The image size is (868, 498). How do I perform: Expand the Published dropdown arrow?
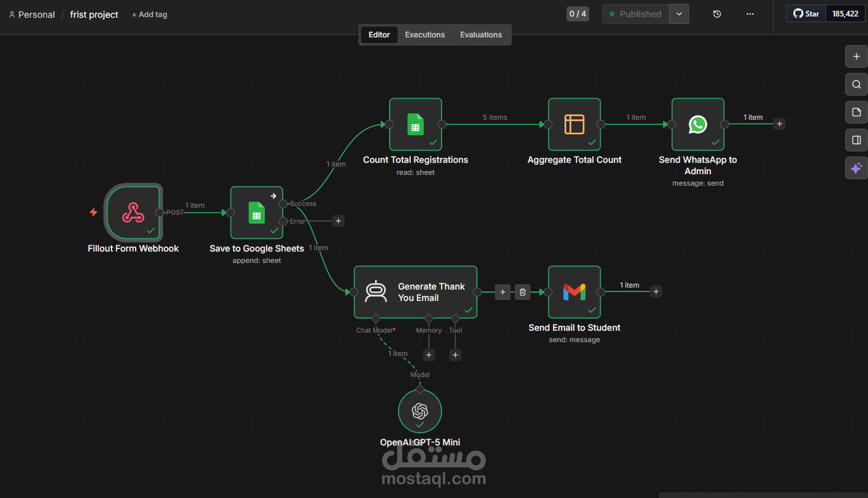(x=679, y=14)
